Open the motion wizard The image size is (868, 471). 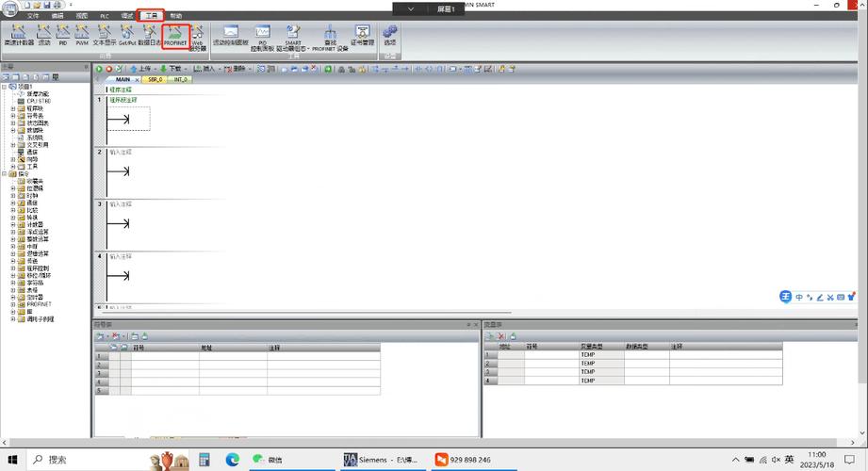point(44,35)
